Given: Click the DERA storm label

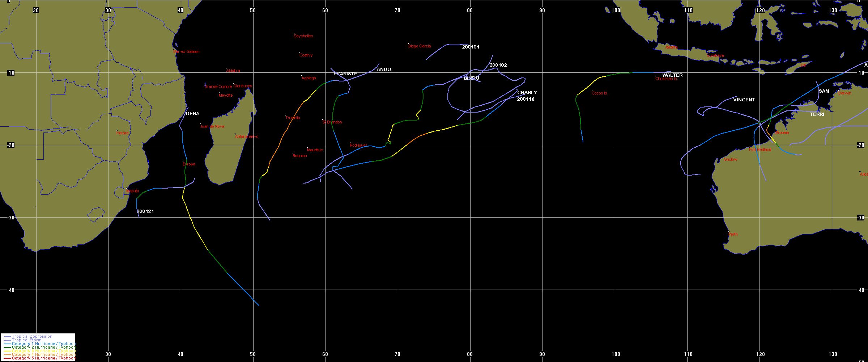Looking at the screenshot, I should (192, 114).
